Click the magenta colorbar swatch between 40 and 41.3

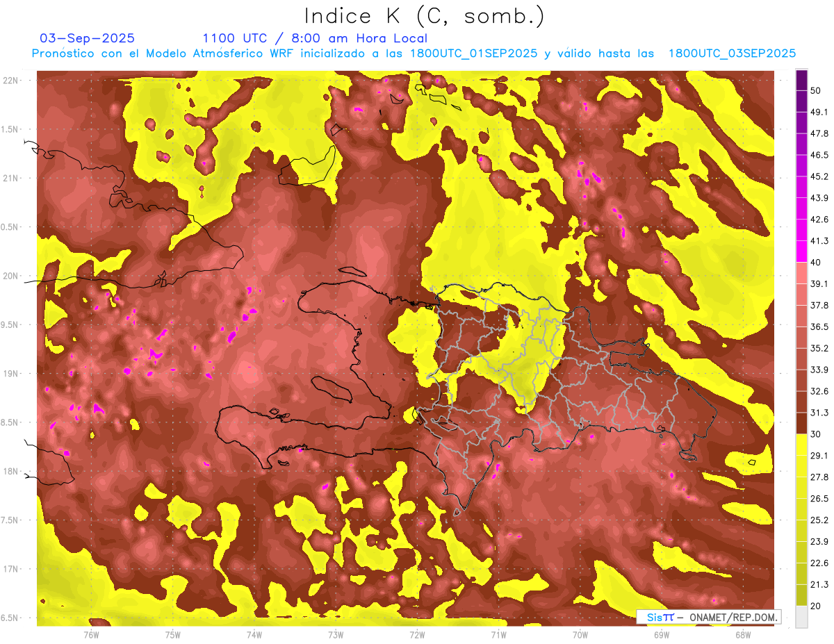(x=801, y=251)
